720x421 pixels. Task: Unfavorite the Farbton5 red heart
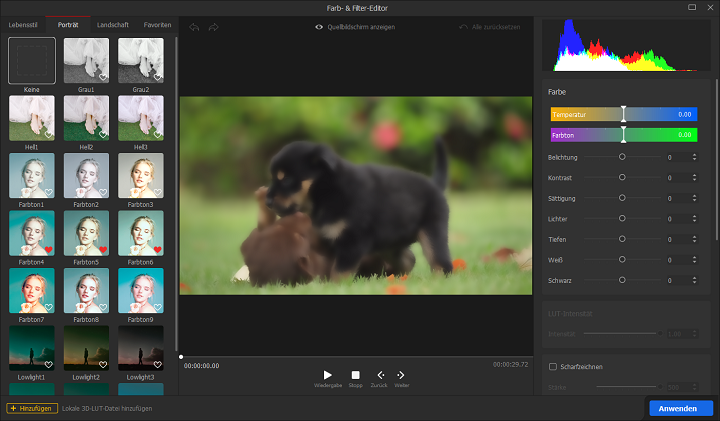coord(103,250)
